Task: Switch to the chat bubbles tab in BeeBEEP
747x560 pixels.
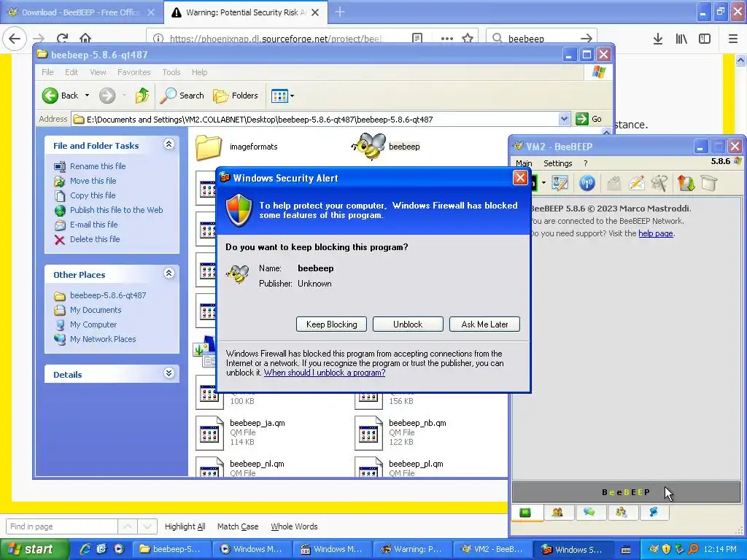Action: click(x=589, y=513)
